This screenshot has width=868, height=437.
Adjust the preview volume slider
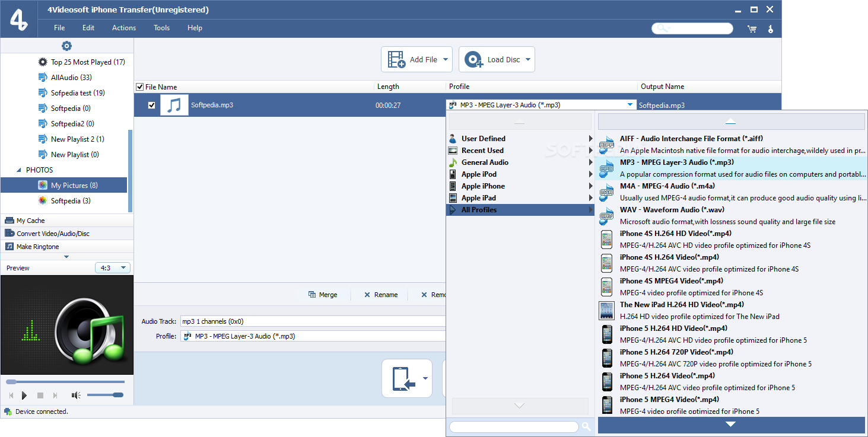point(105,395)
